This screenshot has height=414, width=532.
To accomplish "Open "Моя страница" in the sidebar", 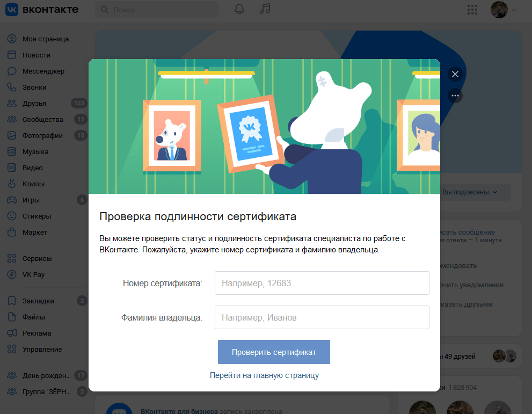I will pos(45,39).
